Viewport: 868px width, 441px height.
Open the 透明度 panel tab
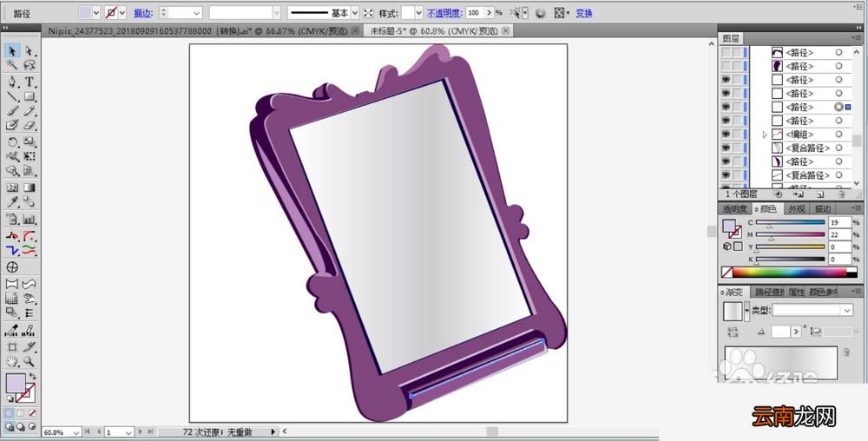[x=735, y=208]
